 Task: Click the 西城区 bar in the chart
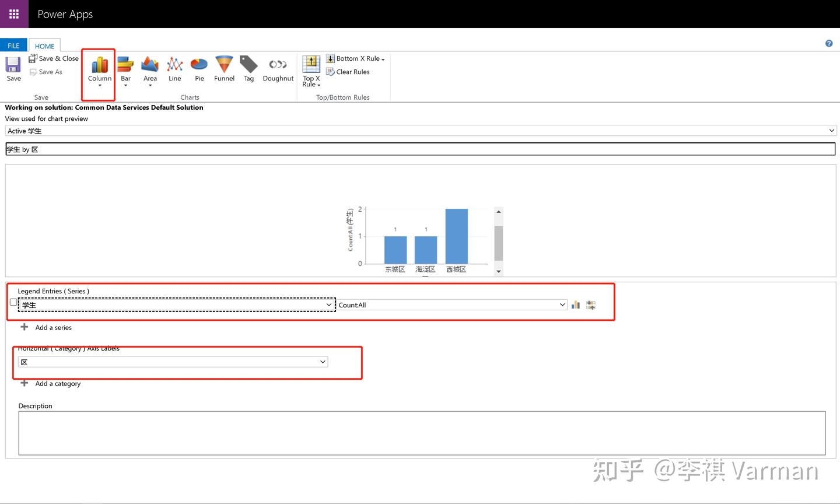click(x=456, y=236)
